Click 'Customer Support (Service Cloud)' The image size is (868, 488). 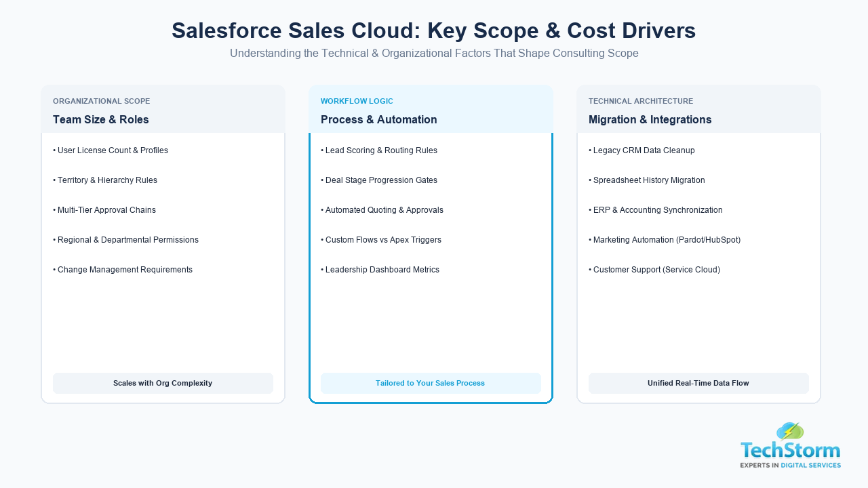coord(654,270)
